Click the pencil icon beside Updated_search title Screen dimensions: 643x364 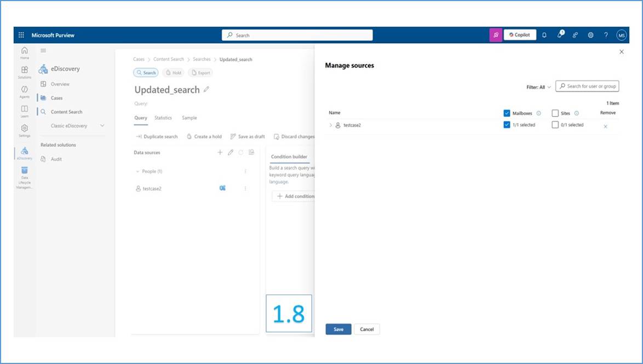click(x=206, y=89)
